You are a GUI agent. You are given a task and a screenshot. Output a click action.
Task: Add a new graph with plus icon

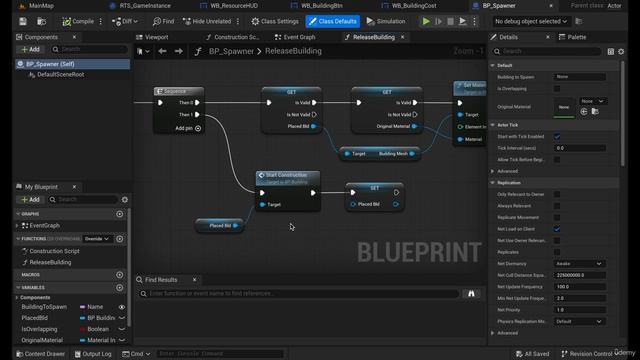[120, 214]
